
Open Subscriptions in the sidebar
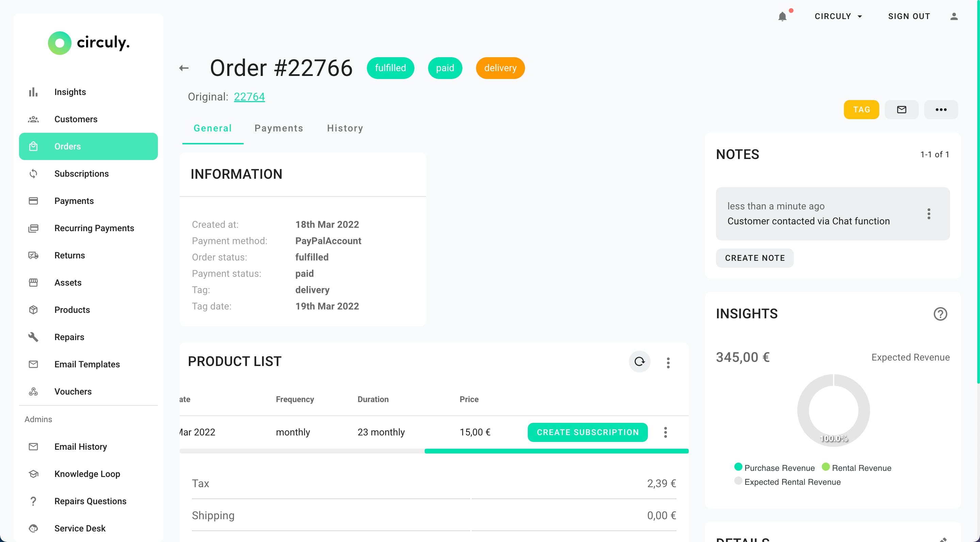pos(88,174)
